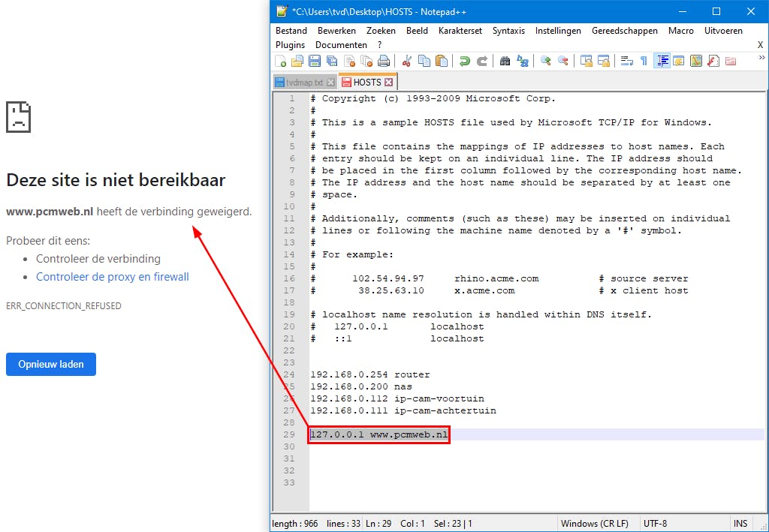Open the Gereedschappen menu
769x532 pixels.
(x=625, y=30)
